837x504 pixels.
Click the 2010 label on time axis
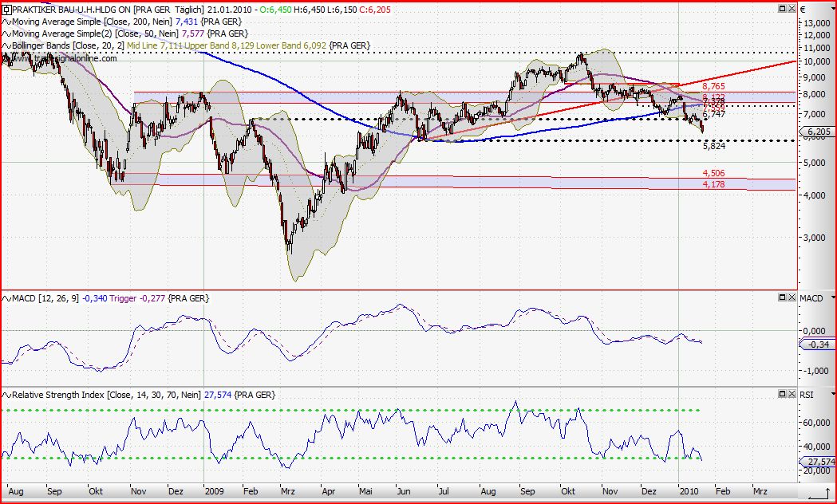tap(691, 491)
